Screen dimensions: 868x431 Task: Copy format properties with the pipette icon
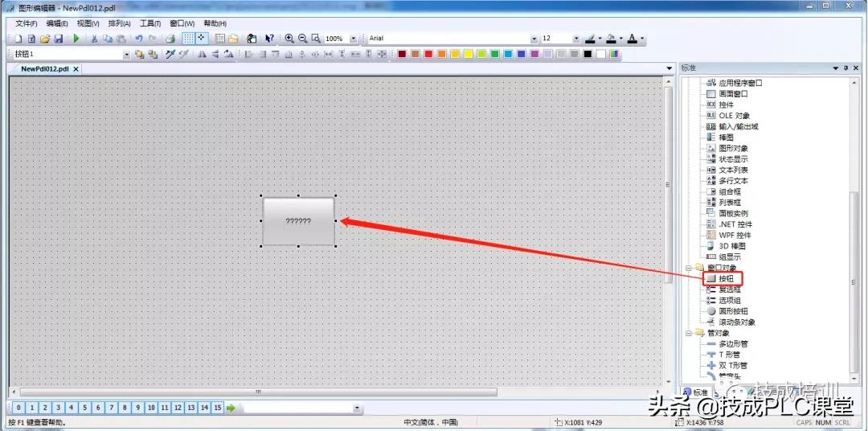[170, 54]
